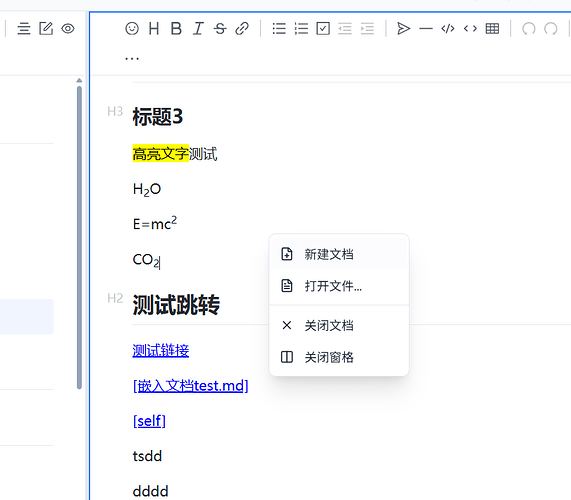Expand more toolbar options ellipsis
This screenshot has width=571, height=500.
[x=132, y=58]
